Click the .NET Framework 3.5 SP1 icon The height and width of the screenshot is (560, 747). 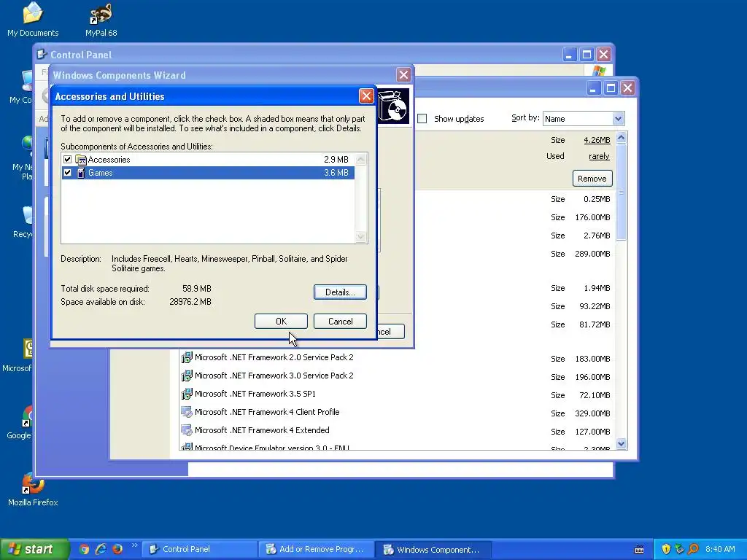(x=186, y=394)
